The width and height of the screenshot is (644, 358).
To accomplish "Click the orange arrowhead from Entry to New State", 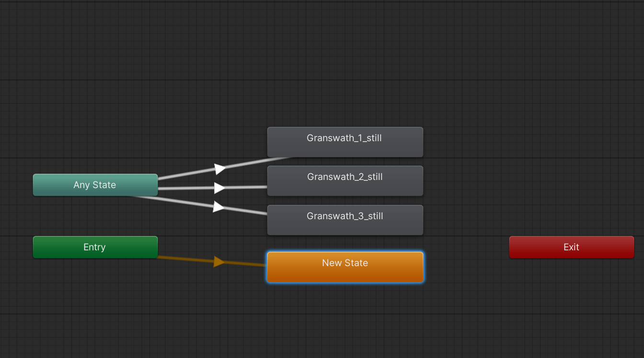I will click(219, 261).
